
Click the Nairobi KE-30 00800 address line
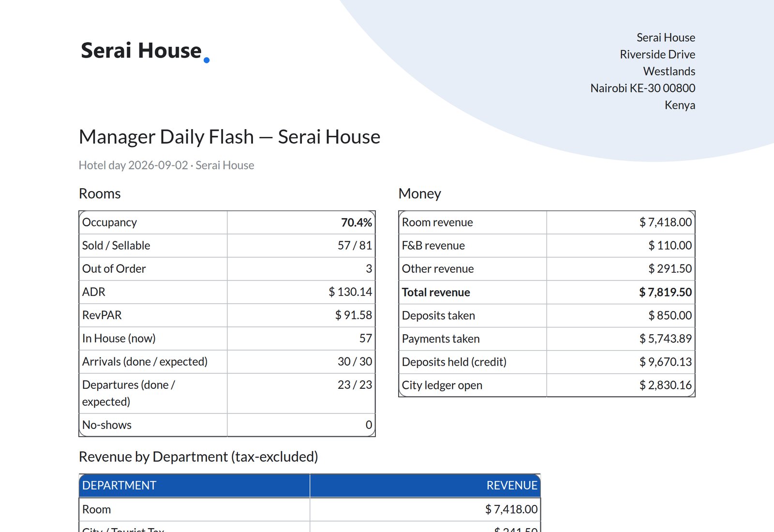point(643,89)
